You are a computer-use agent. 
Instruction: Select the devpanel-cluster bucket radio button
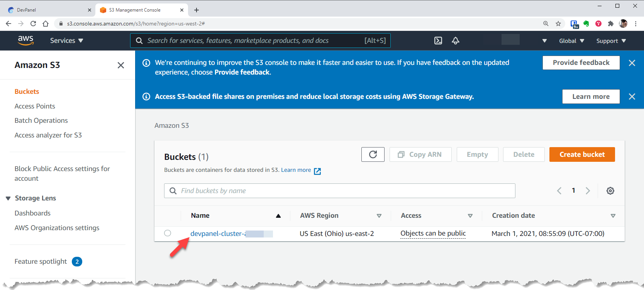click(168, 233)
